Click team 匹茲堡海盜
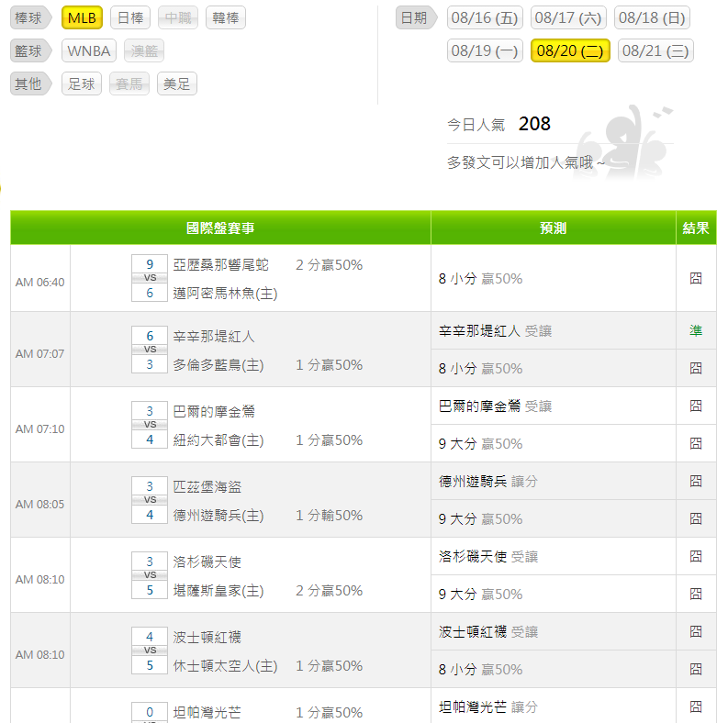This screenshot has width=728, height=723. 207,486
